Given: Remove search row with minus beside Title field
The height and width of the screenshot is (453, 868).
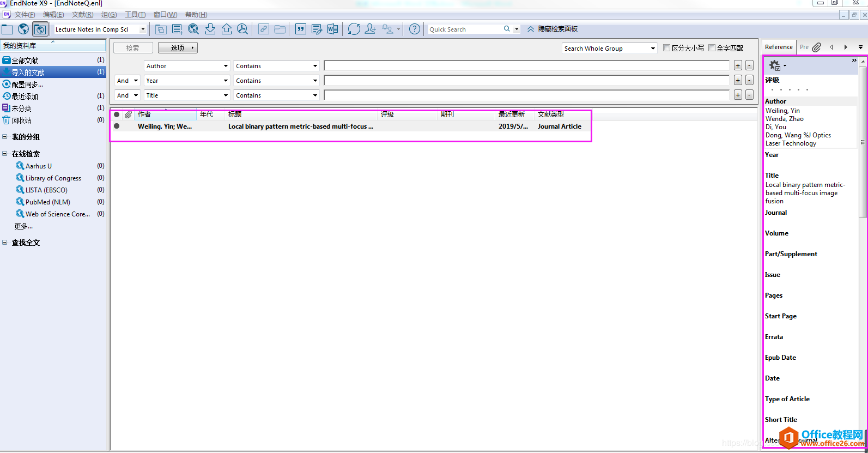Looking at the screenshot, I should click(x=750, y=95).
